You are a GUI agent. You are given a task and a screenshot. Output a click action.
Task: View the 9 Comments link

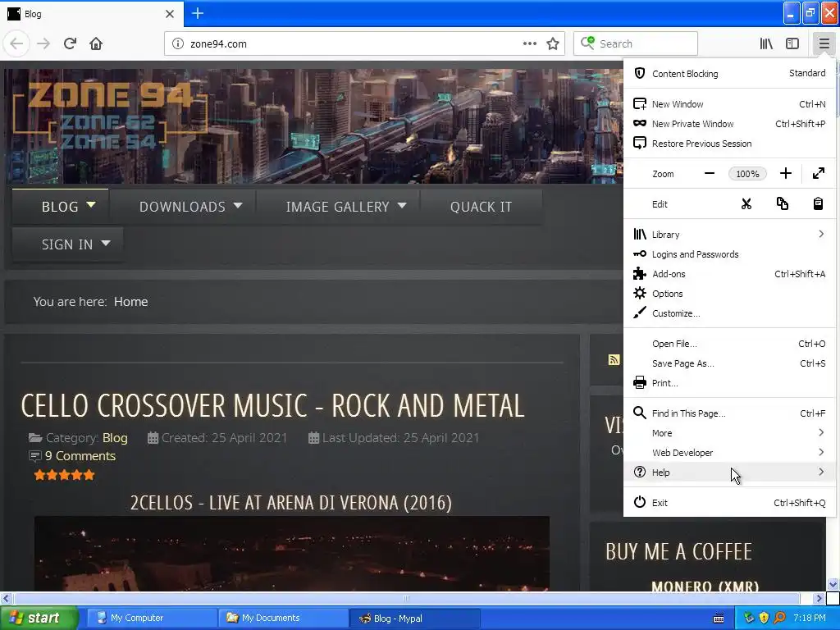pos(80,456)
